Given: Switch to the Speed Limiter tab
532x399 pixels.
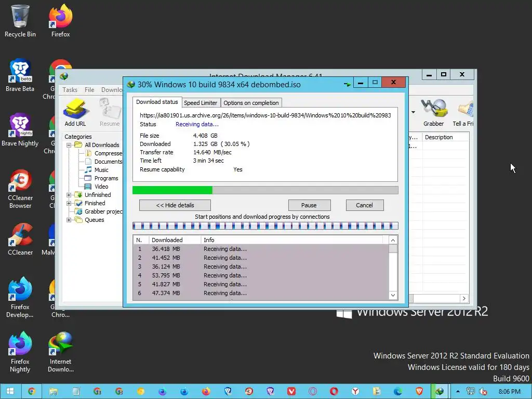Looking at the screenshot, I should [x=201, y=103].
